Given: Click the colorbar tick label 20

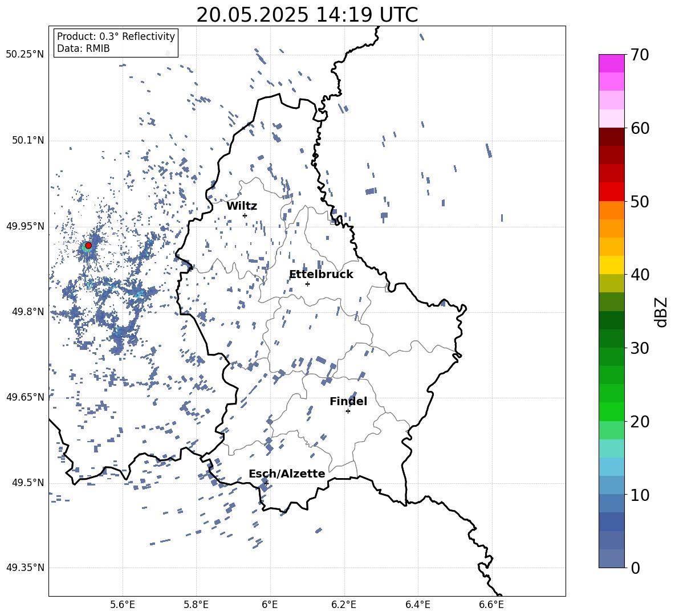Looking at the screenshot, I should (639, 422).
